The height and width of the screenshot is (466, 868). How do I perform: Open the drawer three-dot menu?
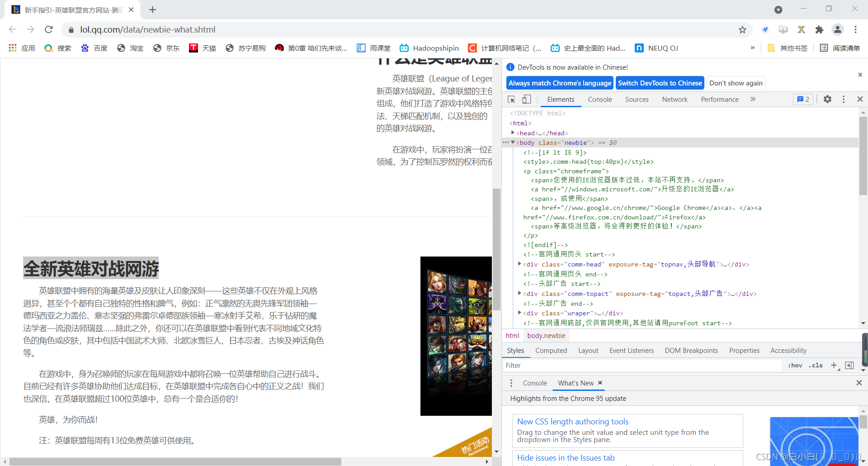pos(511,383)
